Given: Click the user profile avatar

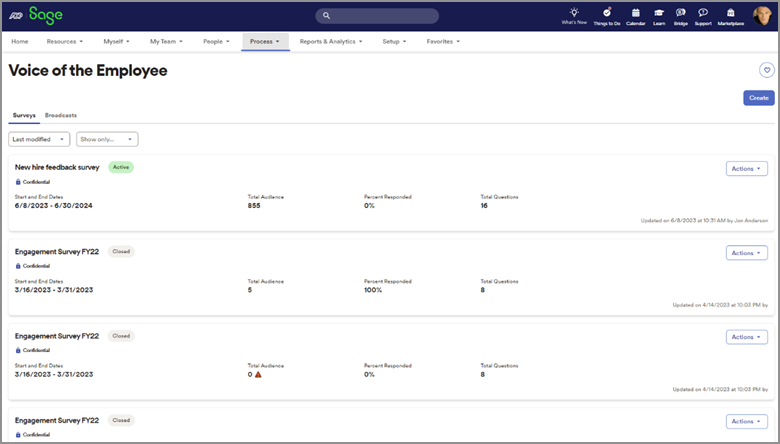Looking at the screenshot, I should coord(762,14).
